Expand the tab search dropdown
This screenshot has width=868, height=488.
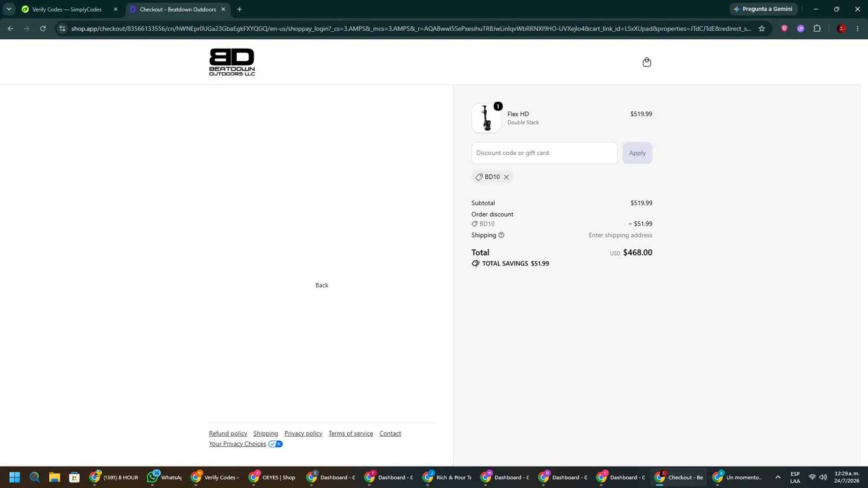[x=9, y=9]
